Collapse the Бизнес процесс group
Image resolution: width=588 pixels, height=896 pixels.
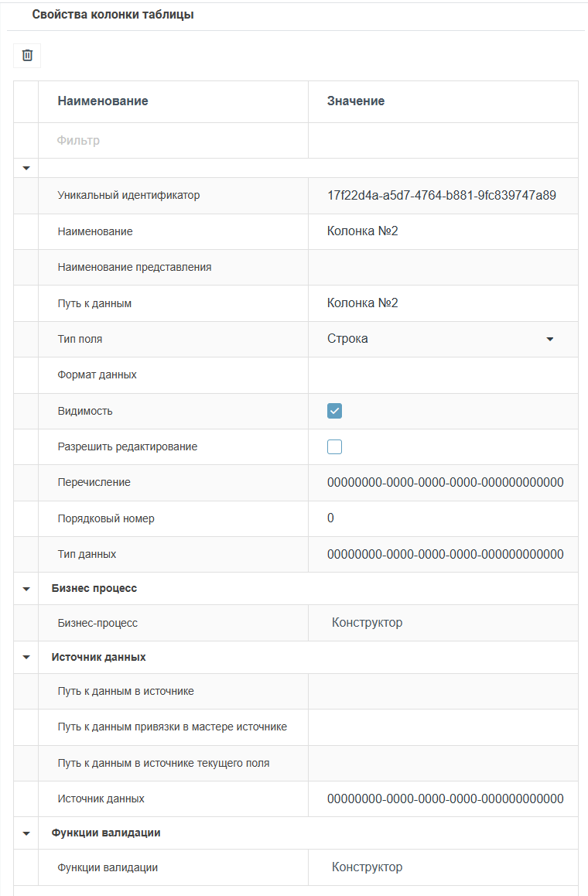pos(26,589)
